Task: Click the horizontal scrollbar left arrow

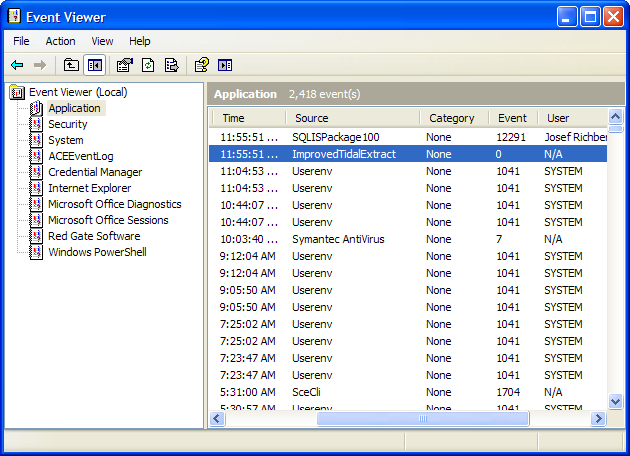Action: point(217,419)
